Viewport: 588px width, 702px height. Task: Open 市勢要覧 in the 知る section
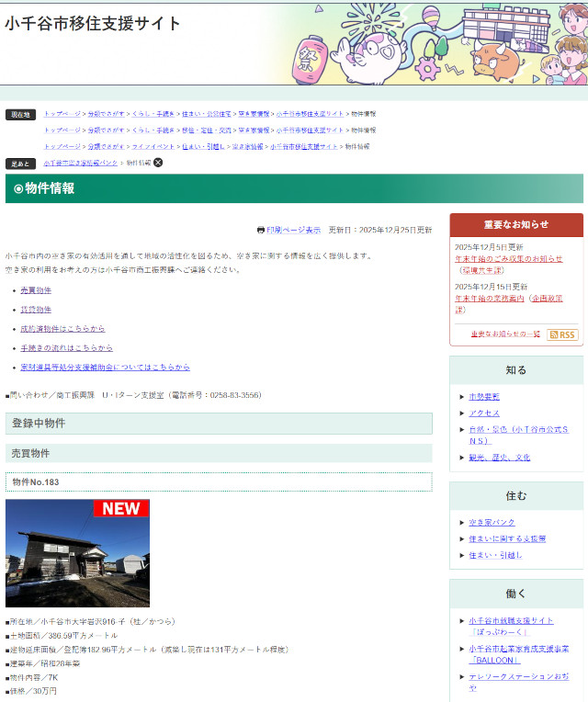[484, 397]
